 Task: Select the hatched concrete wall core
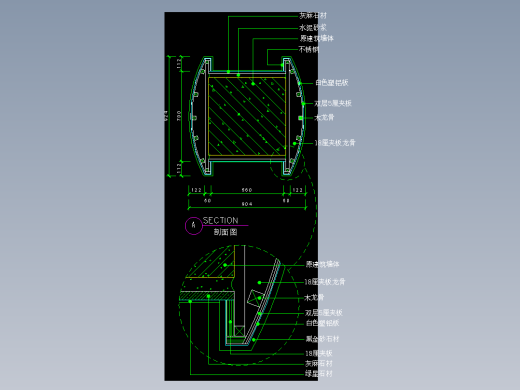(x=247, y=116)
